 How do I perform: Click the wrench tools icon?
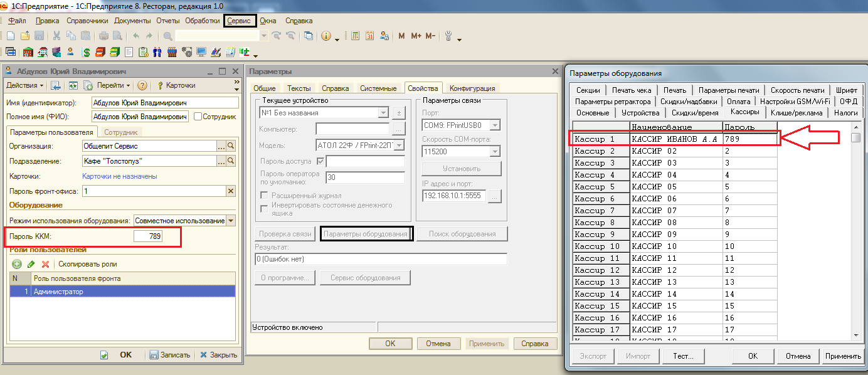(x=448, y=36)
